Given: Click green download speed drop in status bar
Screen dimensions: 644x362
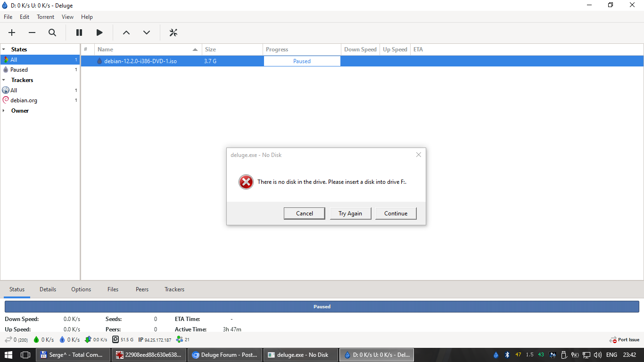Looking at the screenshot, I should [36, 339].
